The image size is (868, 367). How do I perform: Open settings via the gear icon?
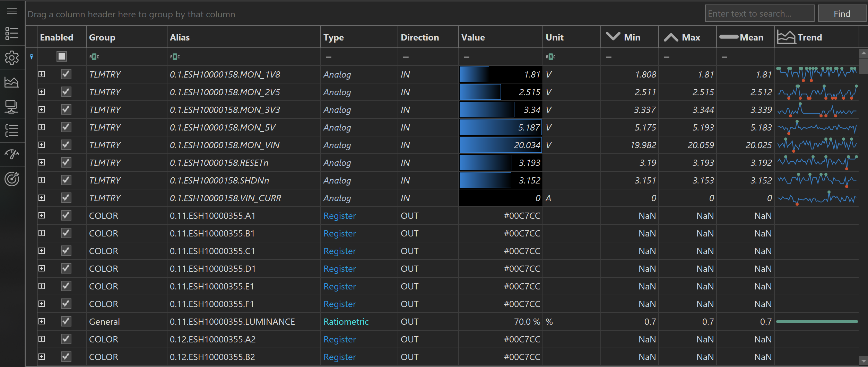(12, 58)
